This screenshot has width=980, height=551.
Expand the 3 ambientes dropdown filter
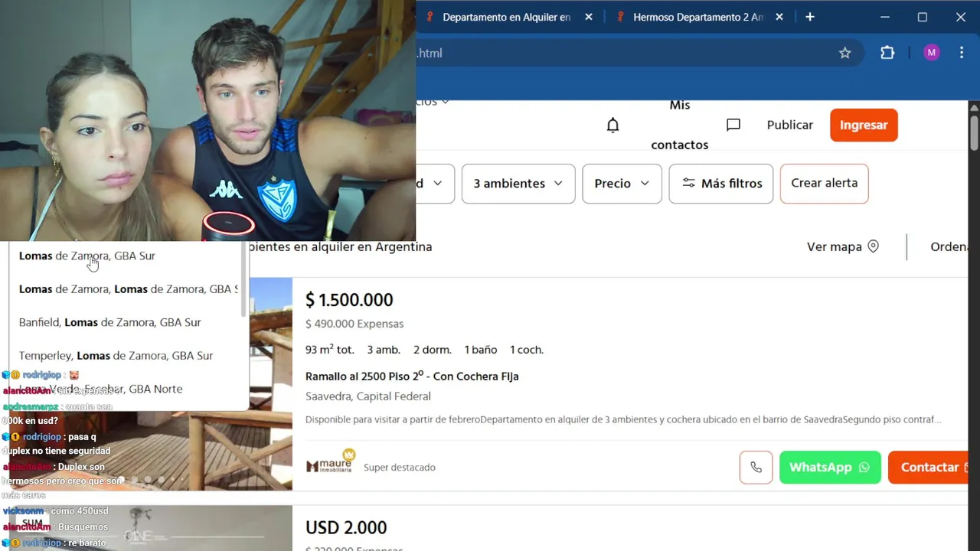point(518,184)
